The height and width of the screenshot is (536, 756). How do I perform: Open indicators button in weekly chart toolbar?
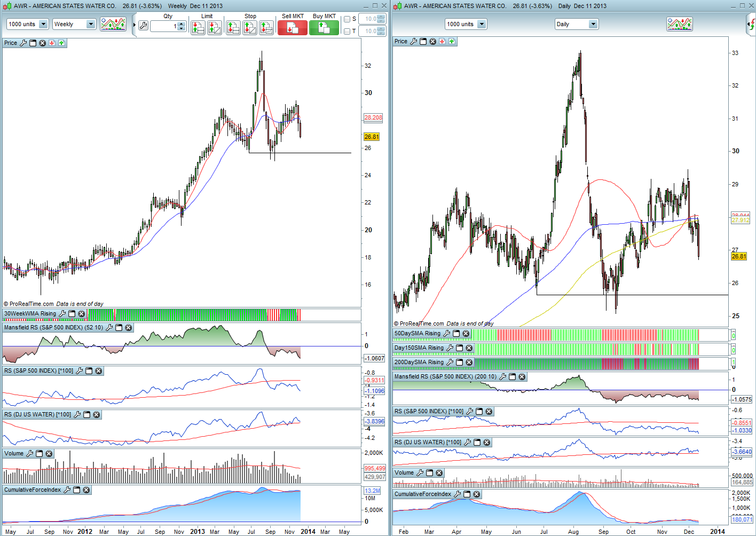(113, 24)
